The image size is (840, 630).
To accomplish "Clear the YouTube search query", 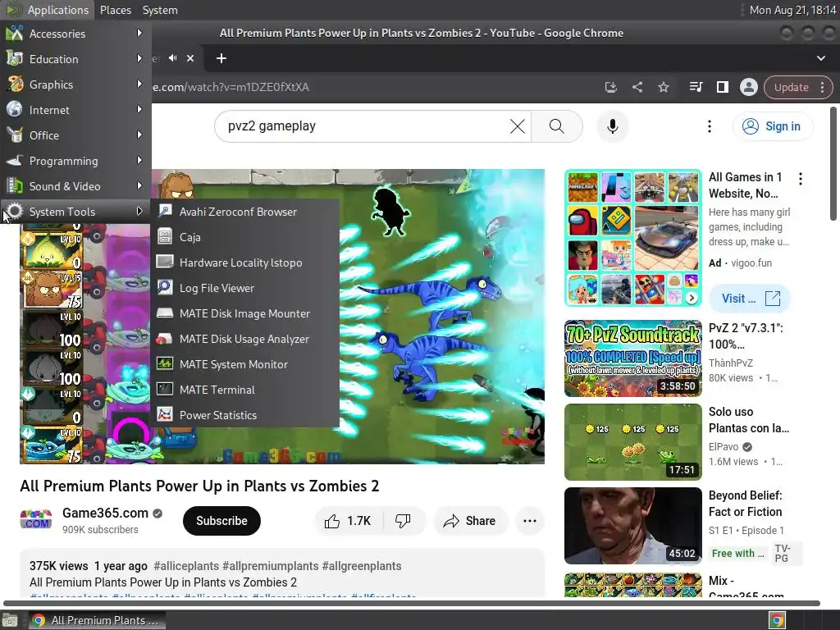I will (517, 126).
